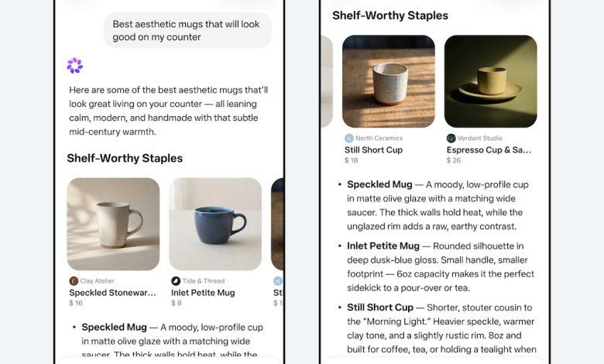The image size is (604, 364).
Task: Click the Clay Atelier seller name
Action: click(x=98, y=281)
